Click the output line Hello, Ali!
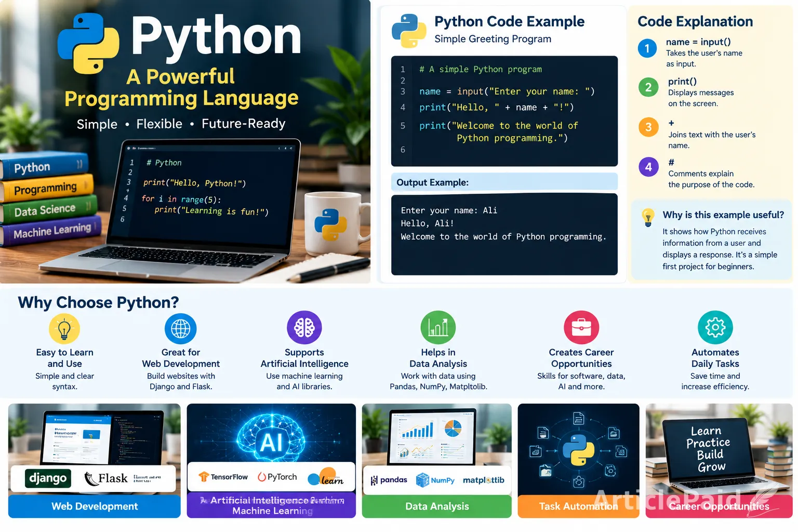The width and height of the screenshot is (798, 532). pos(427,223)
